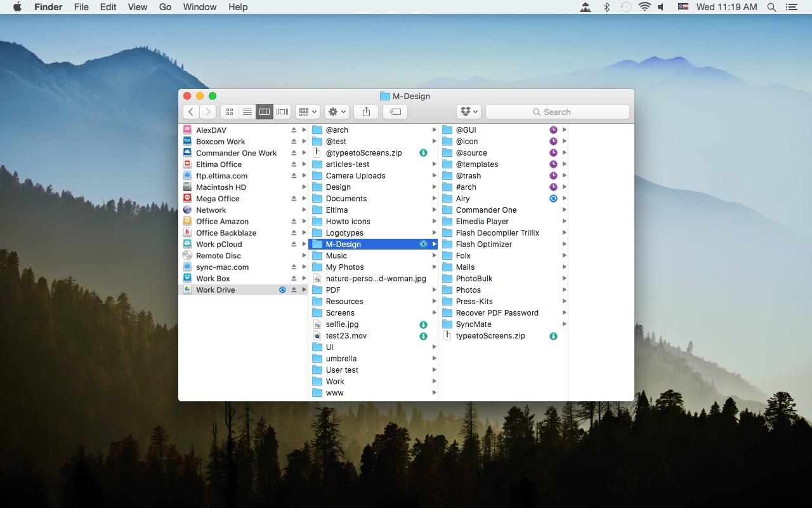
Task: Open the Dropbox toolbar dropdown
Action: 469,112
